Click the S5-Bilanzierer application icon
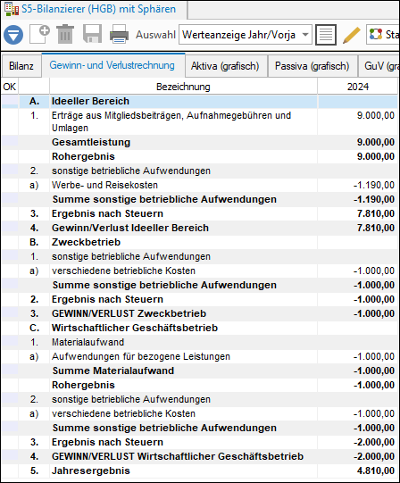 tap(11, 9)
